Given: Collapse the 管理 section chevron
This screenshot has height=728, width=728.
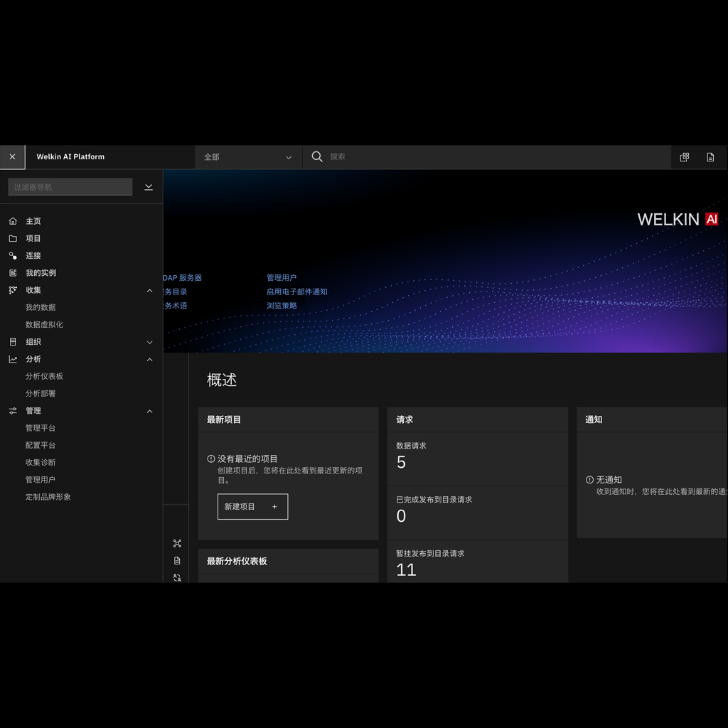Looking at the screenshot, I should point(149,412).
